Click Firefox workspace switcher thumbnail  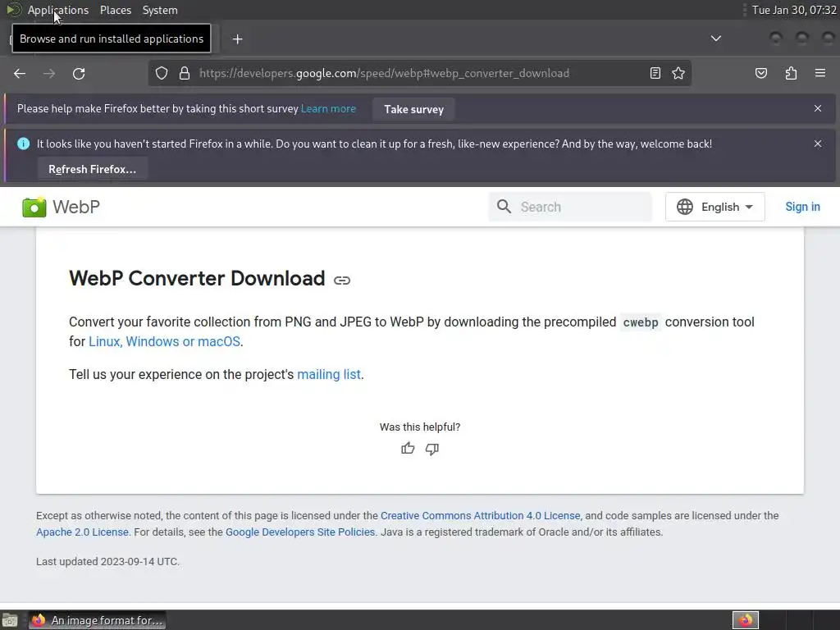coord(746,620)
